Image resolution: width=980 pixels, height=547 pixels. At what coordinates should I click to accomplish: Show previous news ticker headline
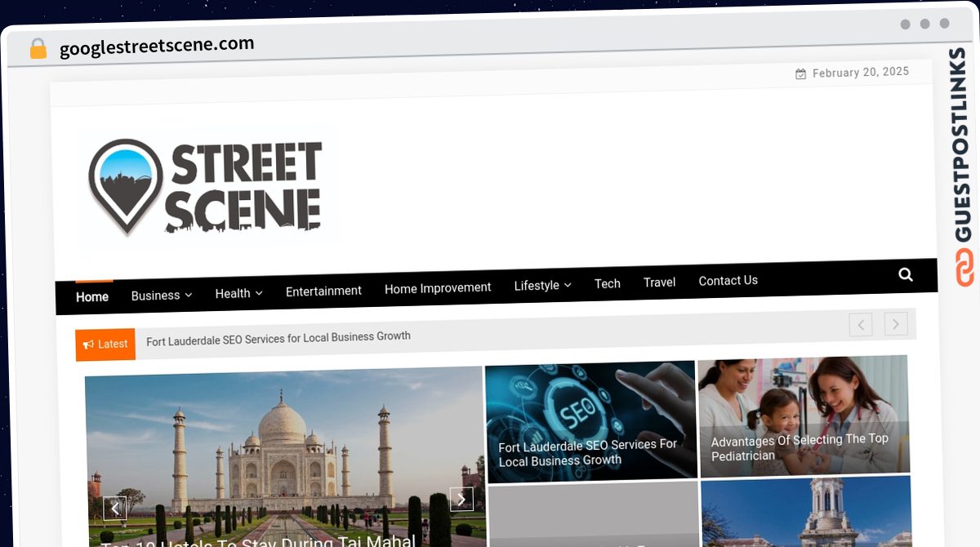pos(861,325)
